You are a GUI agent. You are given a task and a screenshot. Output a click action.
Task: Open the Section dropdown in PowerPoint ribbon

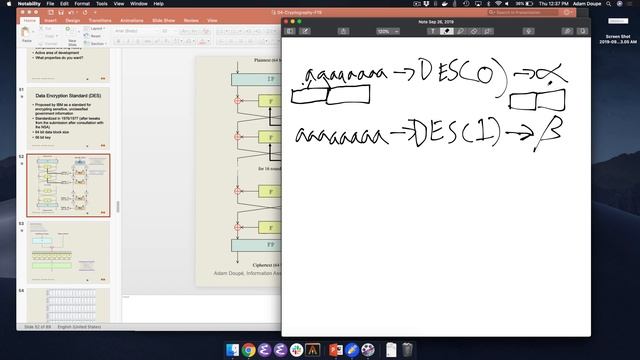95,43
